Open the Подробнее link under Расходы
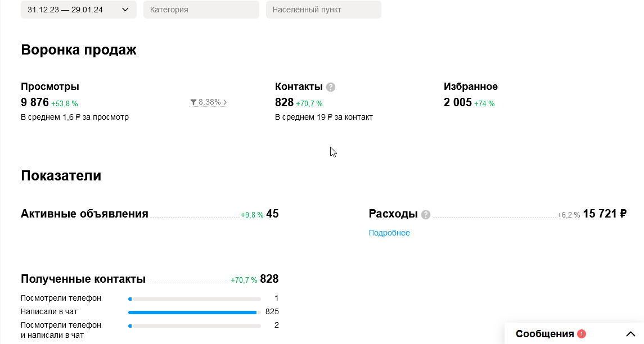Image resolution: width=644 pixels, height=344 pixels. [x=389, y=233]
